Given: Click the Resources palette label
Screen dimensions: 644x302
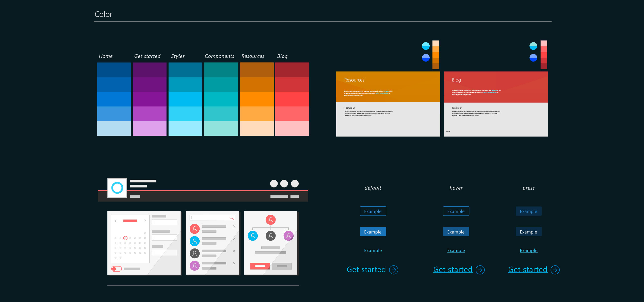Looking at the screenshot, I should pyautogui.click(x=253, y=56).
